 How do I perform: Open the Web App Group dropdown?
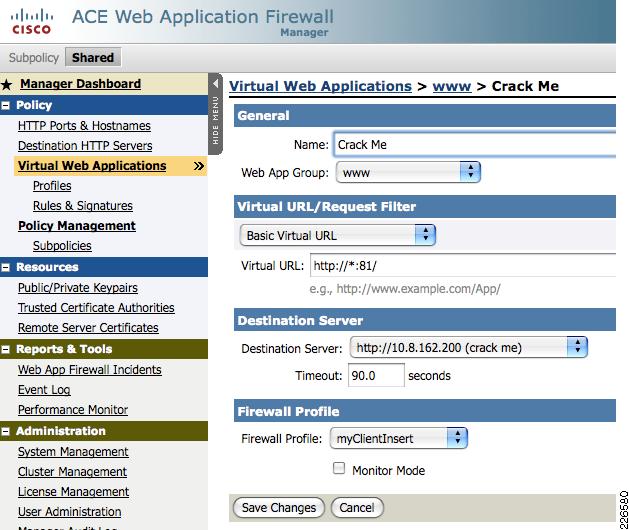coord(408,173)
